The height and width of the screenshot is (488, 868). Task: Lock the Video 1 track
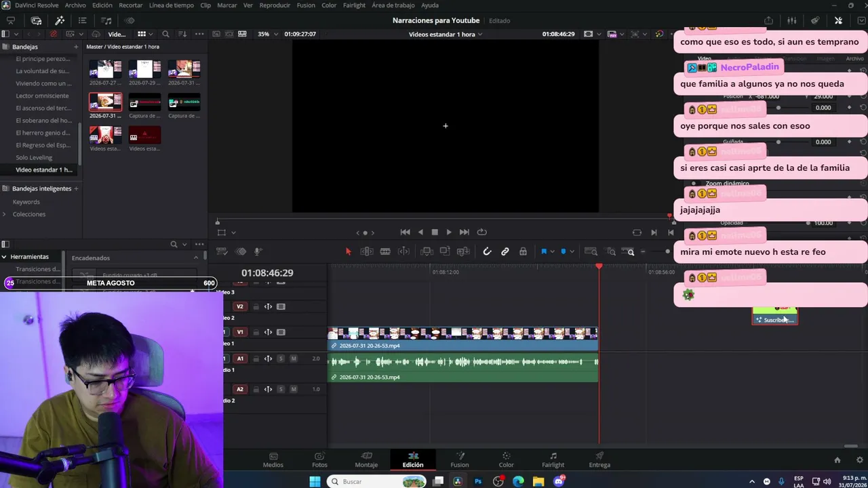(256, 332)
